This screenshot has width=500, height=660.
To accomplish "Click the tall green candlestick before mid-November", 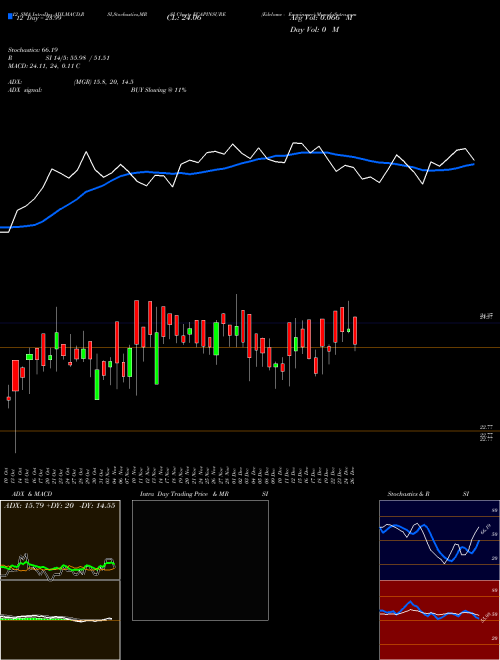I will [x=157, y=358].
